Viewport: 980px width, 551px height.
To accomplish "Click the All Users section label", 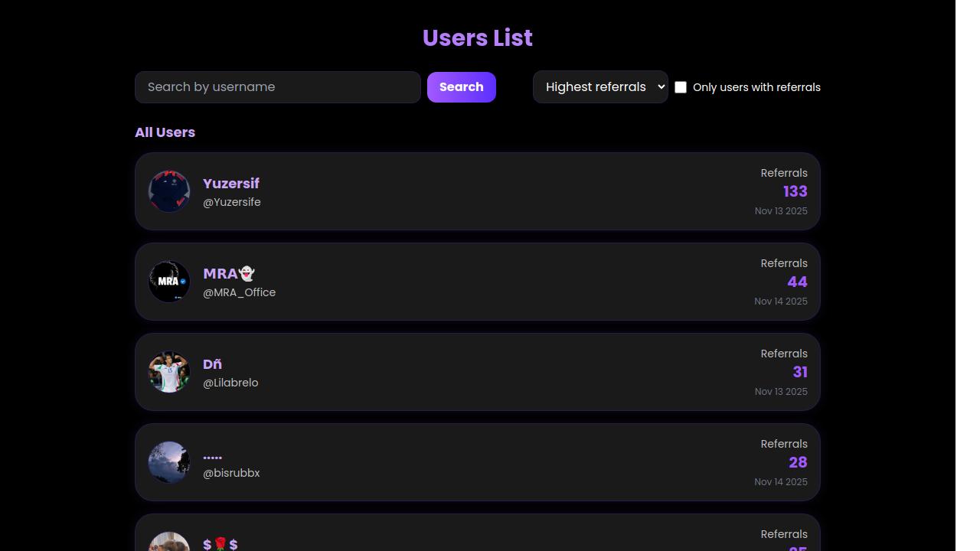I will [165, 132].
